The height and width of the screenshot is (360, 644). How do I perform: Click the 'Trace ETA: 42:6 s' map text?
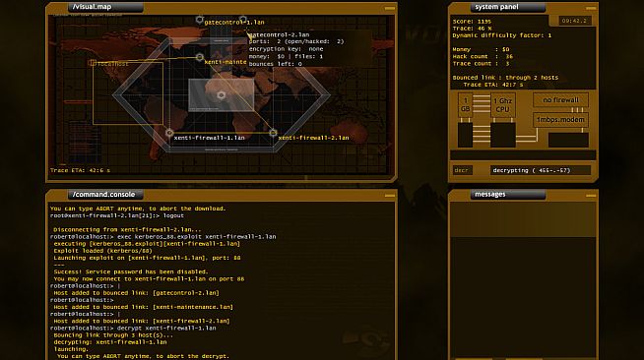point(80,170)
